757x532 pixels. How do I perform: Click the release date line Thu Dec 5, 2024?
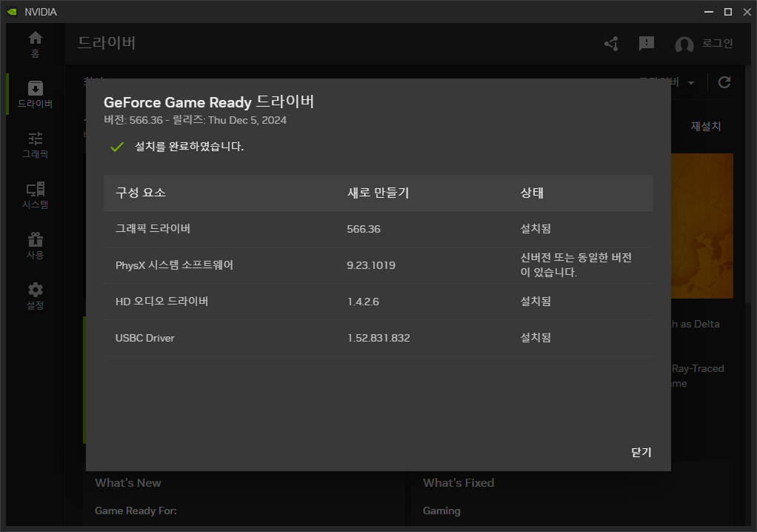pos(195,120)
